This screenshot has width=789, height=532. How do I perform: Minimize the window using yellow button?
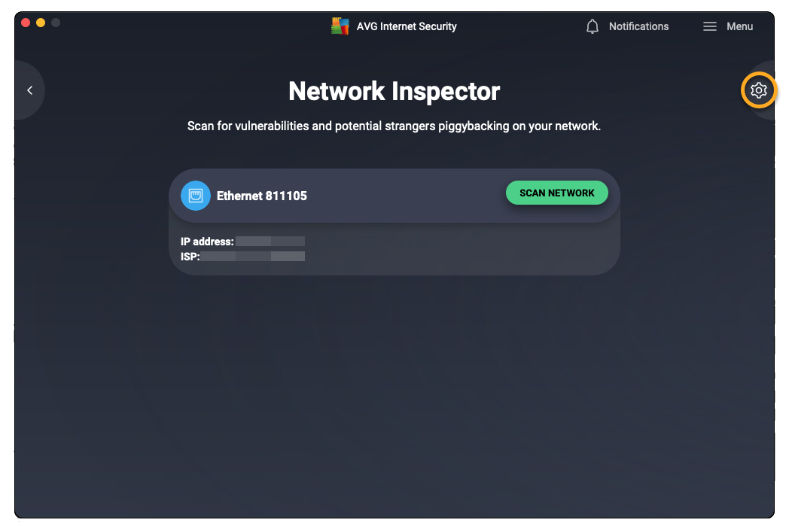pos(41,23)
